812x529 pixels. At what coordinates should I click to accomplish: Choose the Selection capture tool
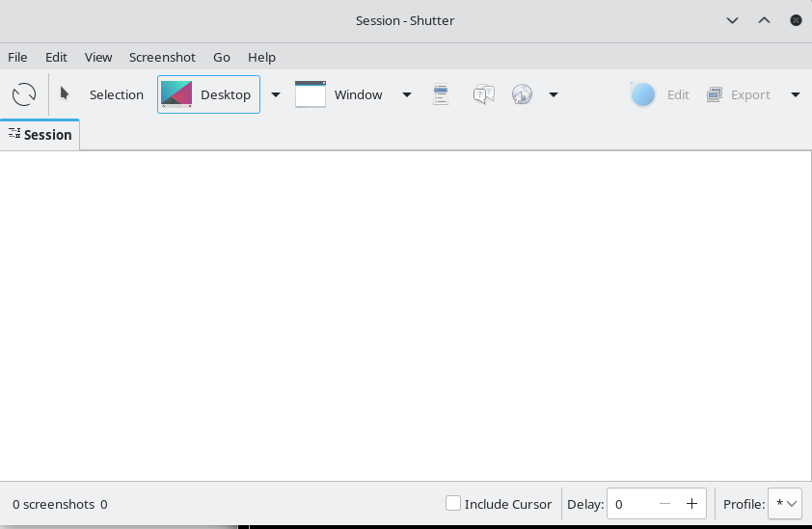(102, 94)
